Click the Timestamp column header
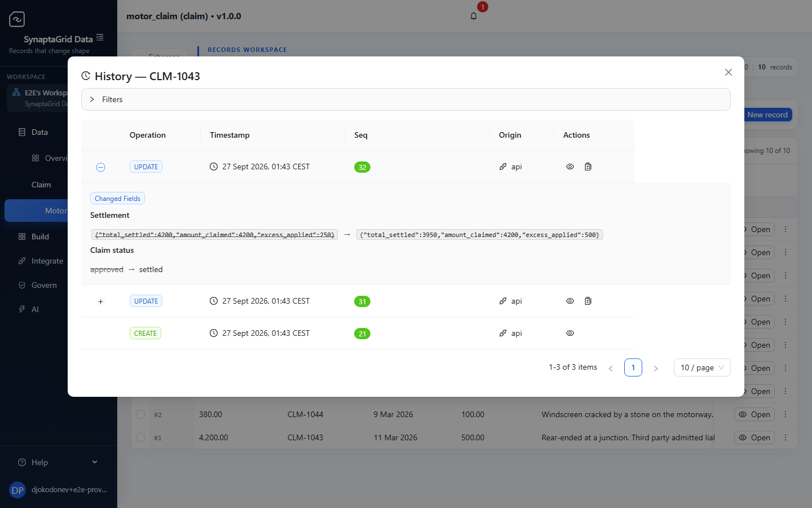The width and height of the screenshot is (812, 508). pos(230,135)
